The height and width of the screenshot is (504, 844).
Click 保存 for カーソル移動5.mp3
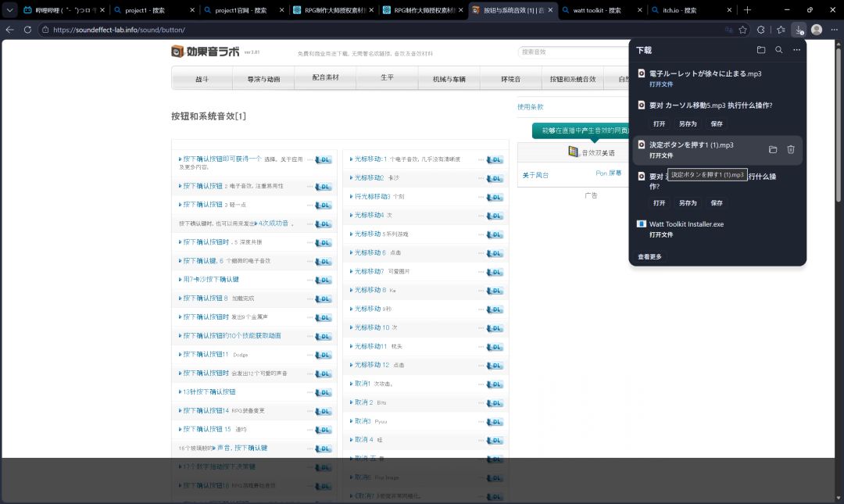pos(717,123)
